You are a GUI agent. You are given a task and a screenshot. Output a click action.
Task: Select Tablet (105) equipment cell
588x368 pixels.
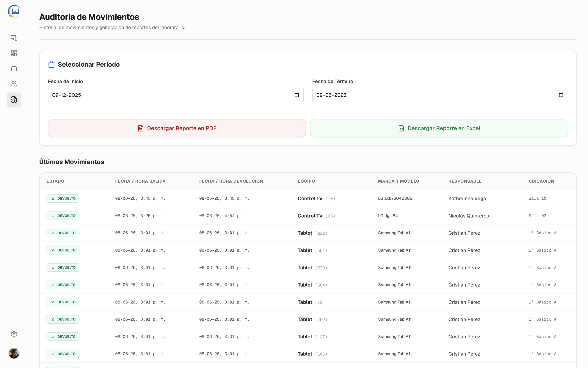pyautogui.click(x=313, y=354)
